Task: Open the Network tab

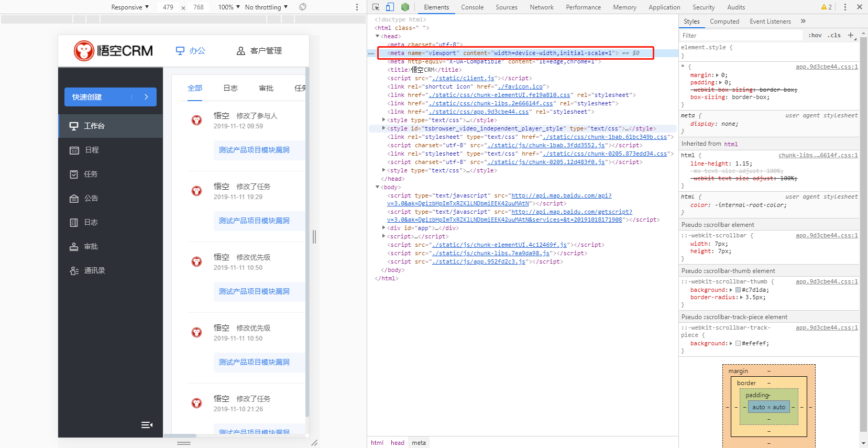Action: pos(542,7)
